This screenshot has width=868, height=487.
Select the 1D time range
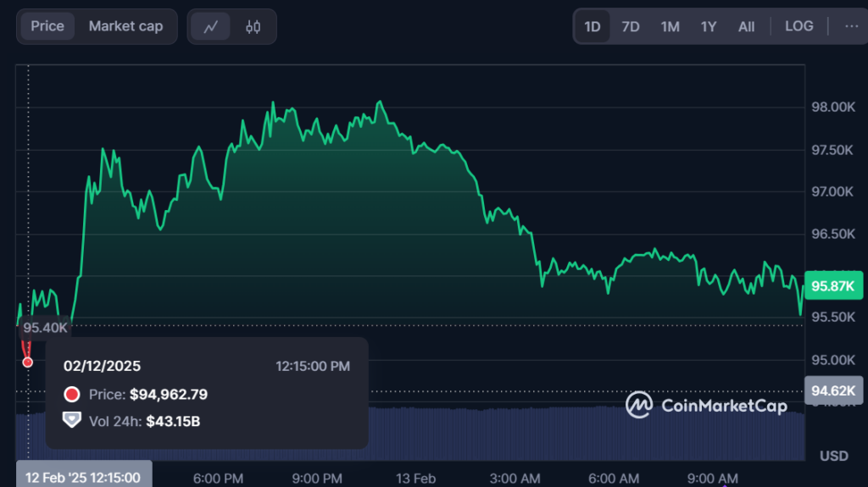tap(592, 26)
